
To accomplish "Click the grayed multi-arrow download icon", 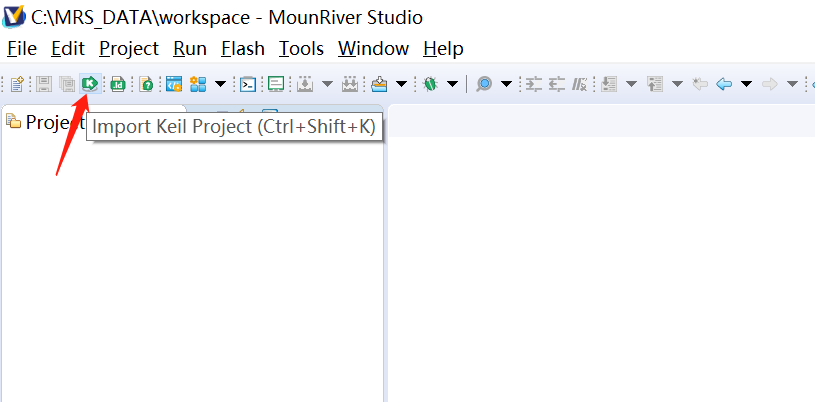I will [x=351, y=84].
